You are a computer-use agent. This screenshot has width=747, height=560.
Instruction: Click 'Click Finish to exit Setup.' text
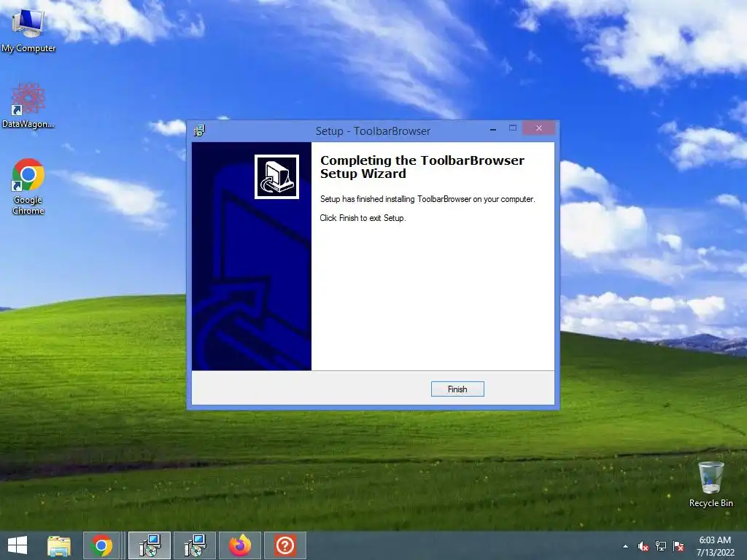pos(363,218)
